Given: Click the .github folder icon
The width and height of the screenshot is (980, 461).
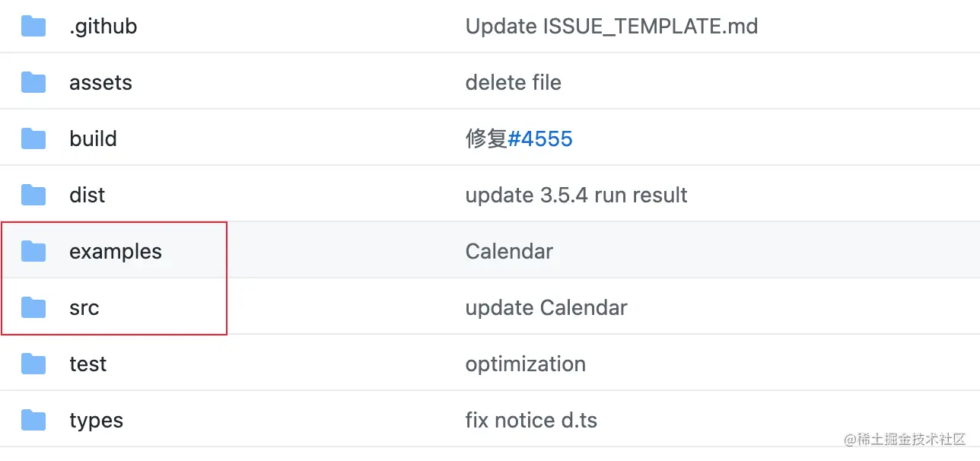Looking at the screenshot, I should (33, 27).
